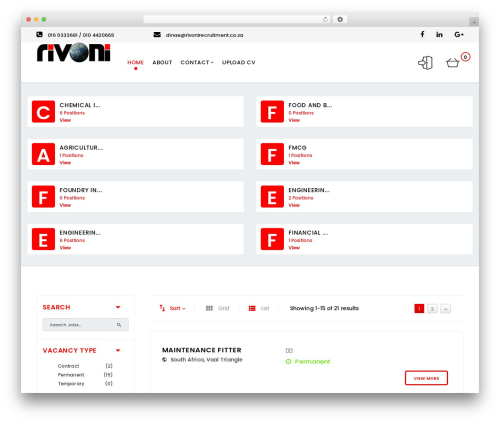500x423 pixels.
Task: Click '2 Positions' under Engineerin...
Action: tap(301, 198)
